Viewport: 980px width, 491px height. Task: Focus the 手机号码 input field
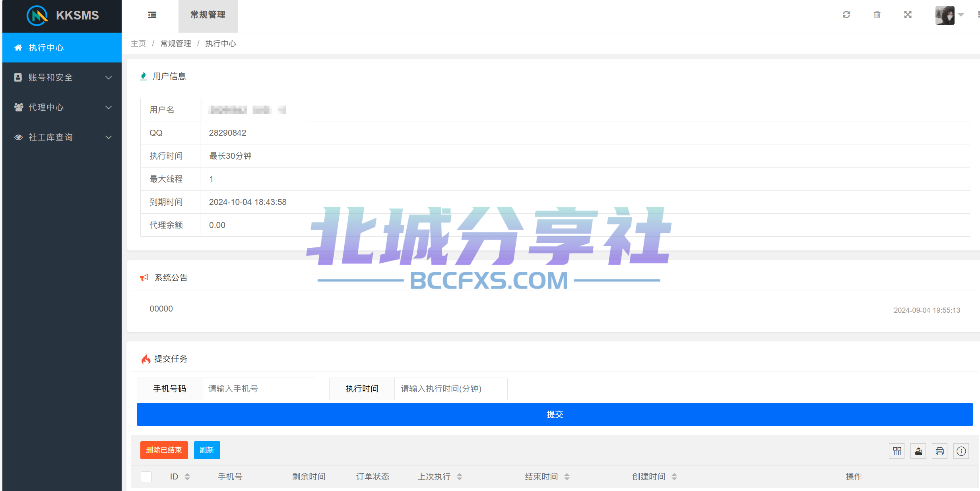(x=258, y=389)
